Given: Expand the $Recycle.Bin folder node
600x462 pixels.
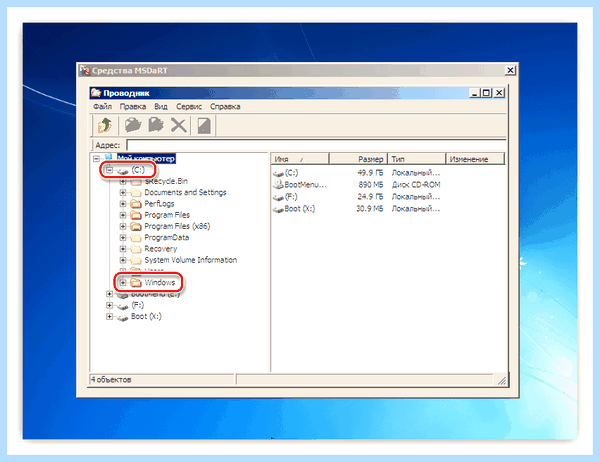Looking at the screenshot, I should click(123, 181).
